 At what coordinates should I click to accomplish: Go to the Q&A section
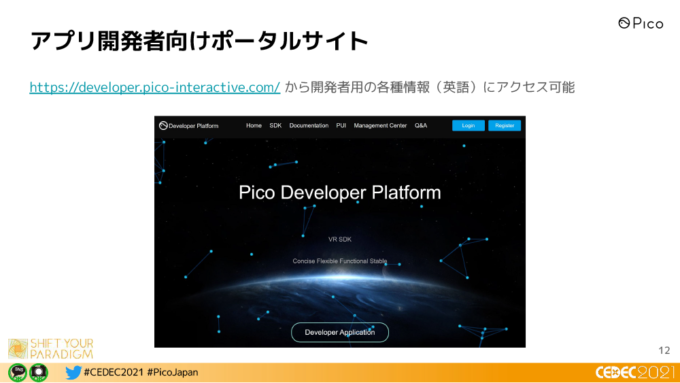(x=421, y=125)
